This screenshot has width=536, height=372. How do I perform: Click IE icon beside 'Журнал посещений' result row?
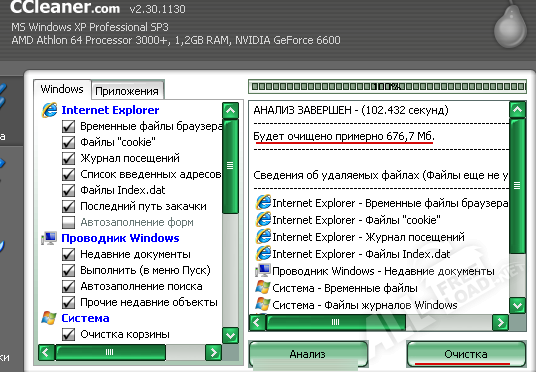coord(263,237)
